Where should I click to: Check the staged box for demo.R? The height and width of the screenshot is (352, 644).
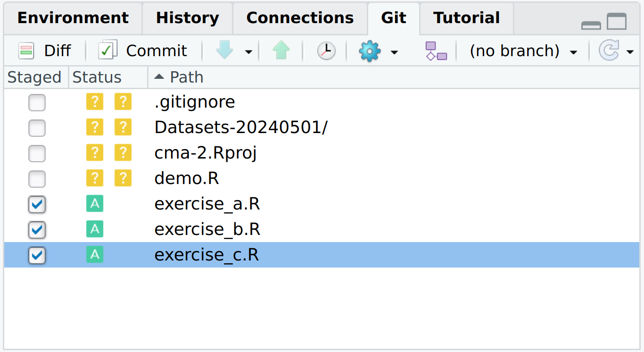pos(37,179)
